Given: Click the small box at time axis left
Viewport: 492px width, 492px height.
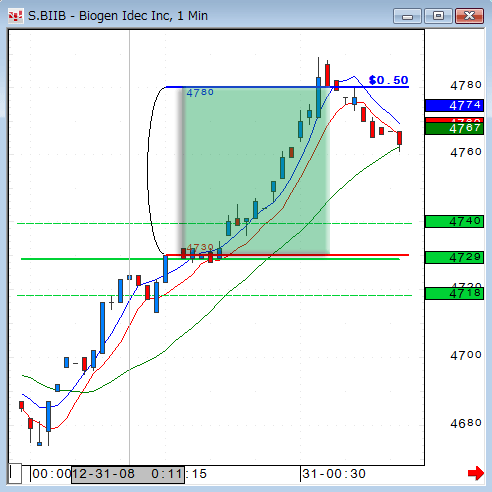Looking at the screenshot, I should 15,473.
